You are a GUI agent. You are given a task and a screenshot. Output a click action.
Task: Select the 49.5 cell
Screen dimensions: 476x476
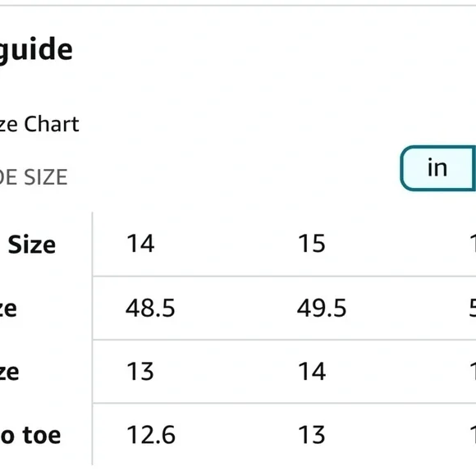[x=322, y=308]
